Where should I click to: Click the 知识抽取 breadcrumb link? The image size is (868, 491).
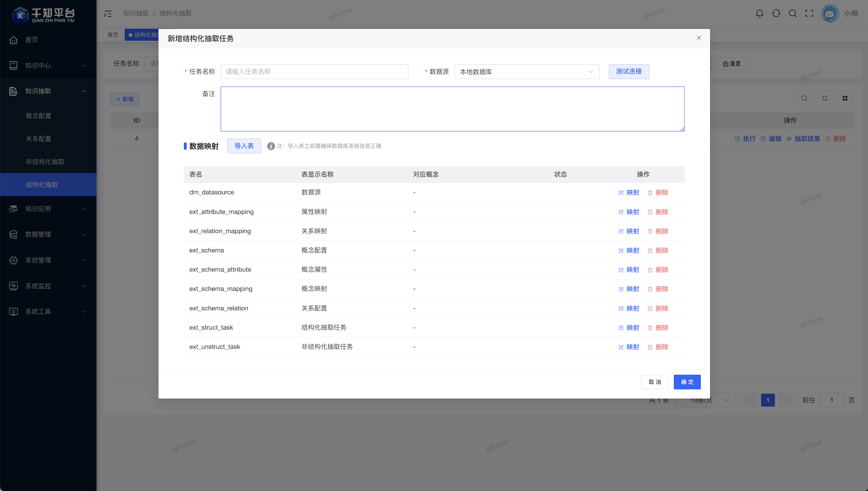coord(135,14)
